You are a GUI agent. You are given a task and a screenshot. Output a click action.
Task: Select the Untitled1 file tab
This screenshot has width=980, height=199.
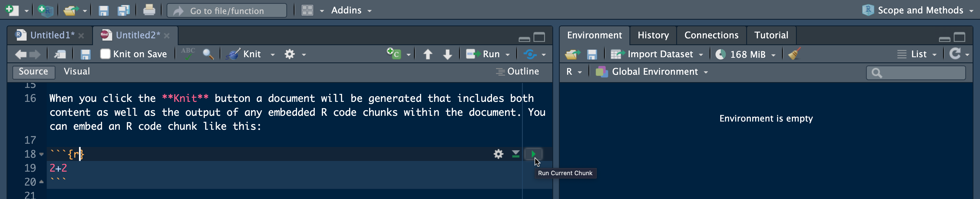[52, 35]
